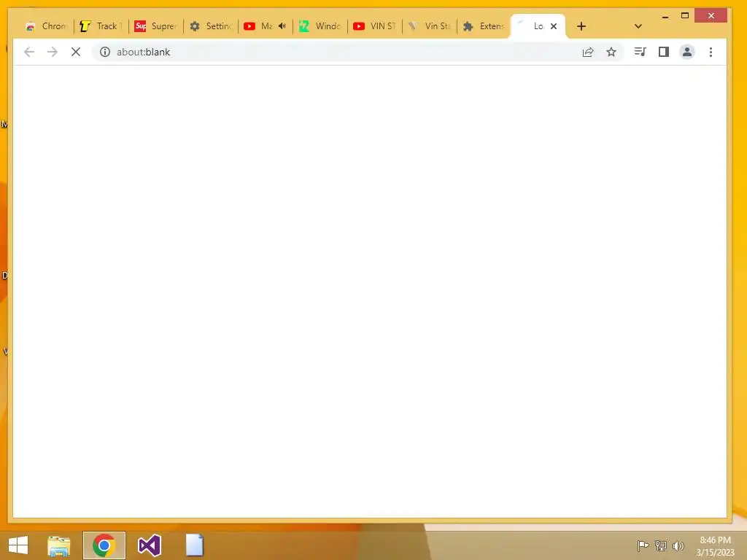Minimize the Chrome window

665,16
